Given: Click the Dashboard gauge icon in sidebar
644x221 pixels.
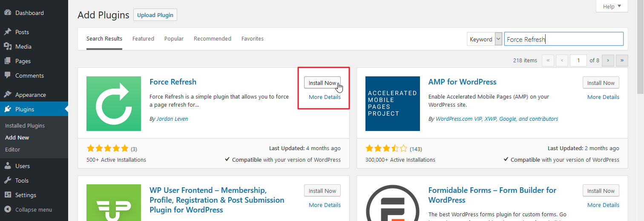Looking at the screenshot, I should 8,13.
